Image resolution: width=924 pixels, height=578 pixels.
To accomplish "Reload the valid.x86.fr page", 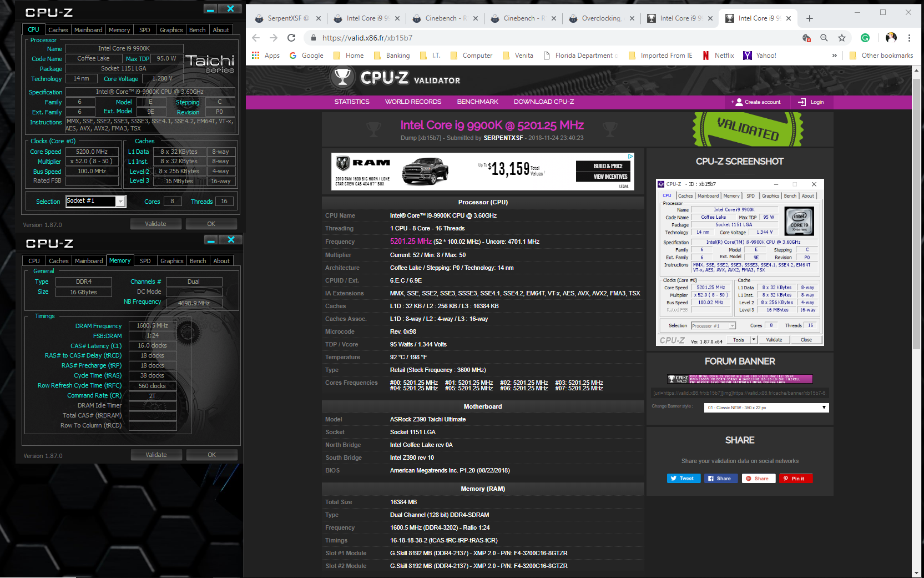I will (x=291, y=38).
